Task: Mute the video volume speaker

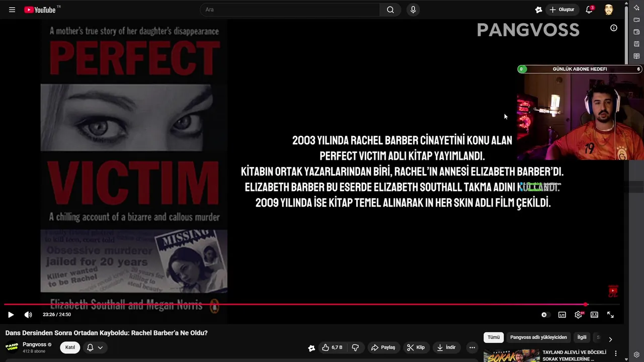Action: click(28, 315)
